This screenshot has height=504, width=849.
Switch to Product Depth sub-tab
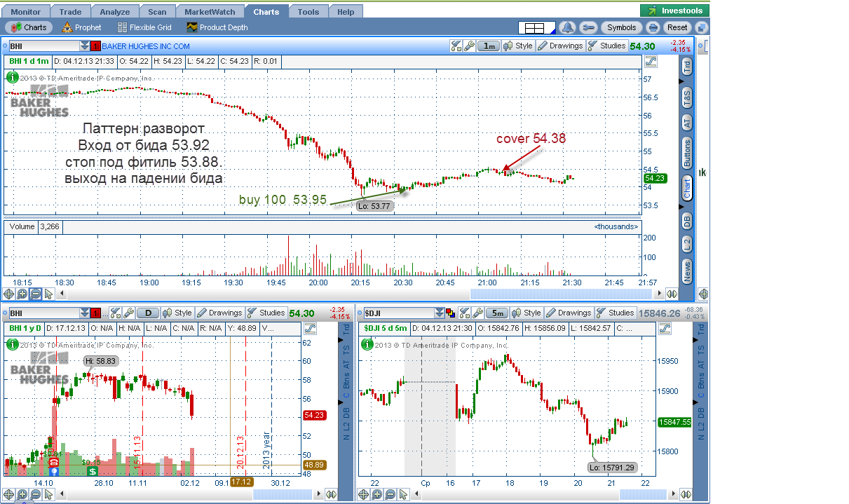click(x=217, y=27)
